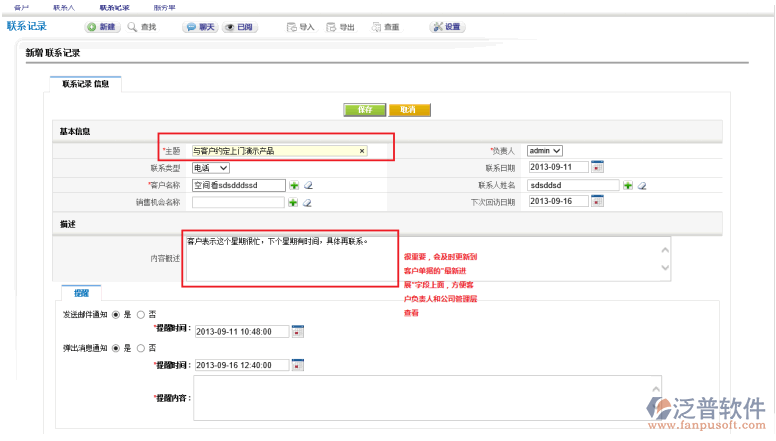
Task: Click the 导入 import tool
Action: click(300, 27)
